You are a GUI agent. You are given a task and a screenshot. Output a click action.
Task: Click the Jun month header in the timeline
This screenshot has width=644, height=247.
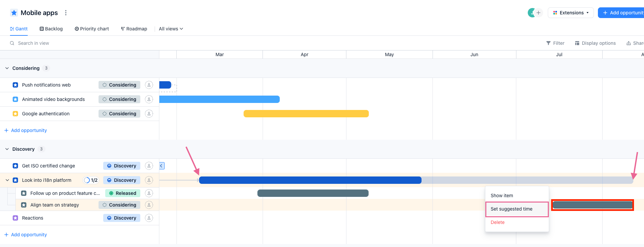pos(474,54)
